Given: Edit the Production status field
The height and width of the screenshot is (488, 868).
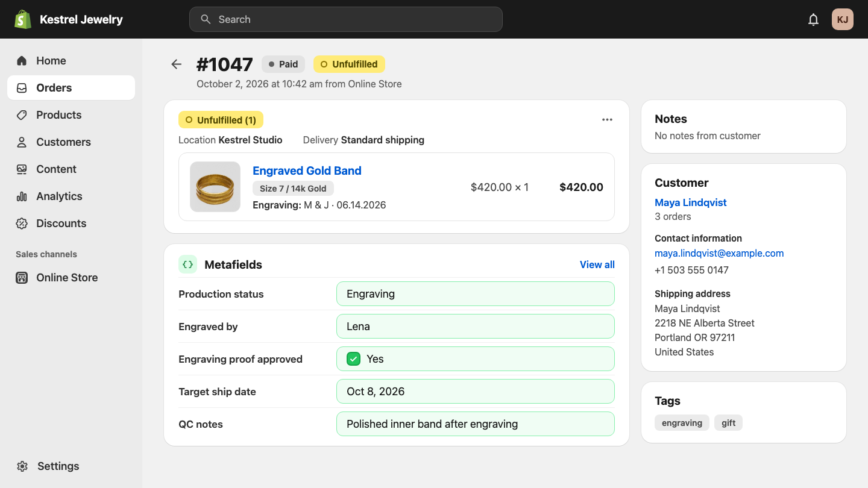Looking at the screenshot, I should [x=476, y=294].
